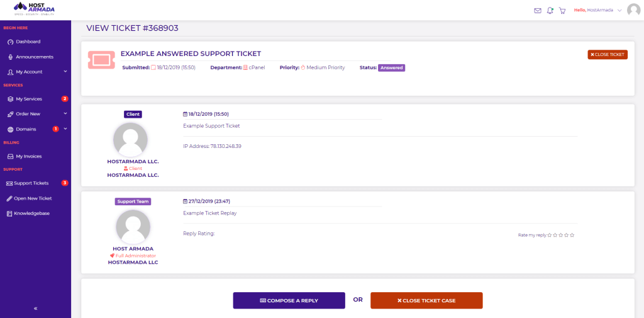This screenshot has height=318, width=644.
Task: Click the Answered status badge
Action: (391, 68)
